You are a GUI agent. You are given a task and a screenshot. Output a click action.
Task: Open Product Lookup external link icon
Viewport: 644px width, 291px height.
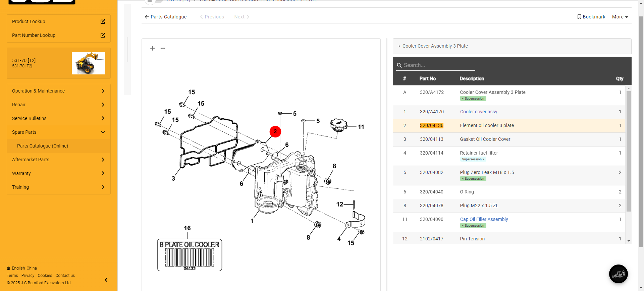click(103, 21)
